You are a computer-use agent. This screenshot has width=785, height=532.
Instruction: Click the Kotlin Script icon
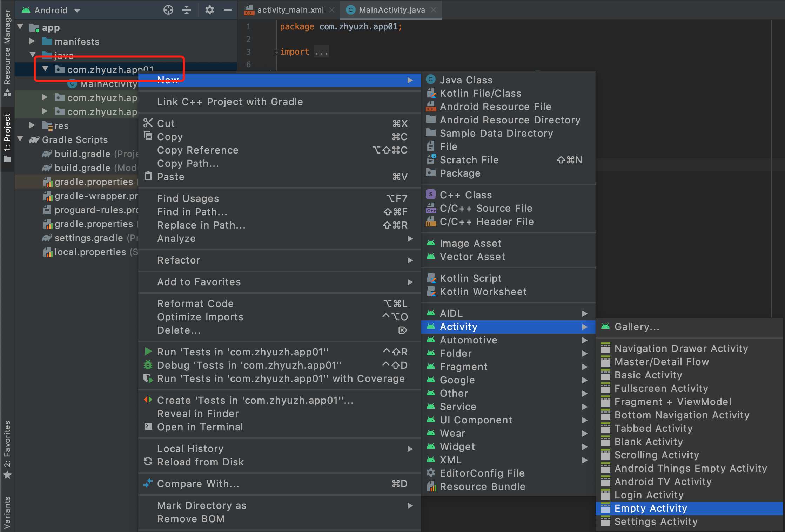(431, 278)
